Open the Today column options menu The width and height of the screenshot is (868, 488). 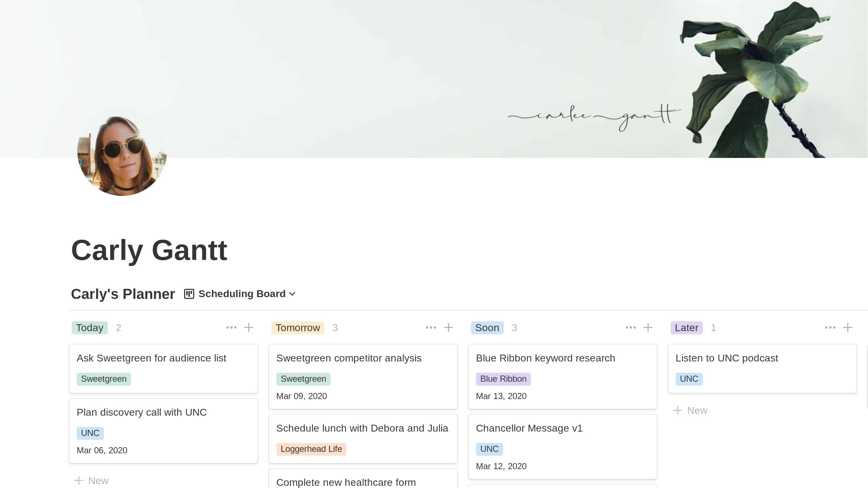pyautogui.click(x=231, y=327)
